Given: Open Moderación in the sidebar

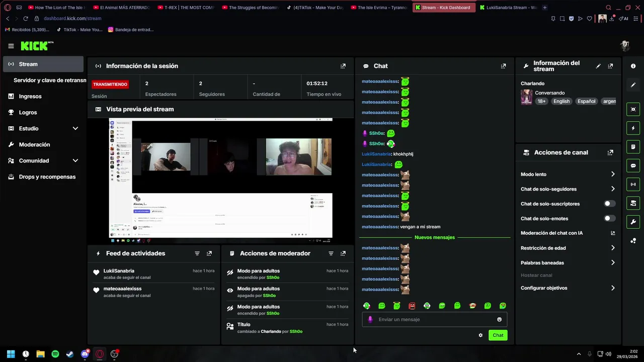Looking at the screenshot, I should tap(43, 144).
